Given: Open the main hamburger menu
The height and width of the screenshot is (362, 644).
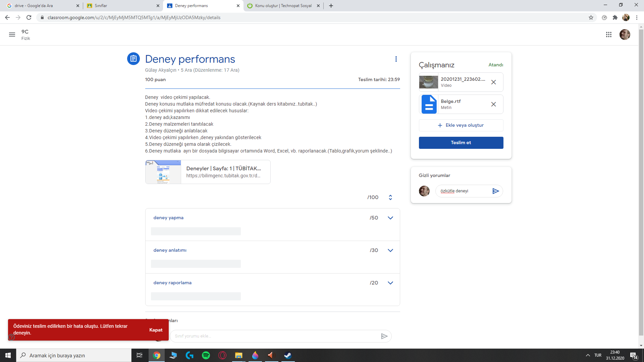Looking at the screenshot, I should tap(12, 35).
